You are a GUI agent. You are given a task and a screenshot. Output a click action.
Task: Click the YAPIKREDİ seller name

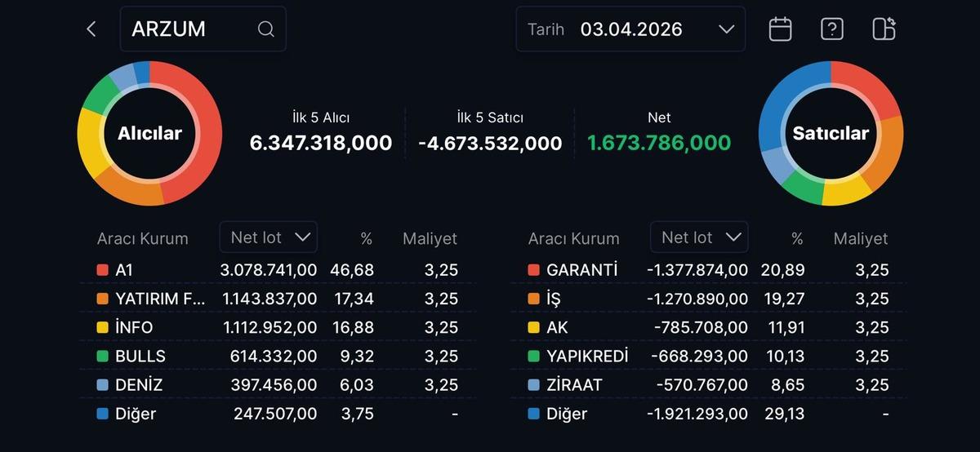[587, 357]
